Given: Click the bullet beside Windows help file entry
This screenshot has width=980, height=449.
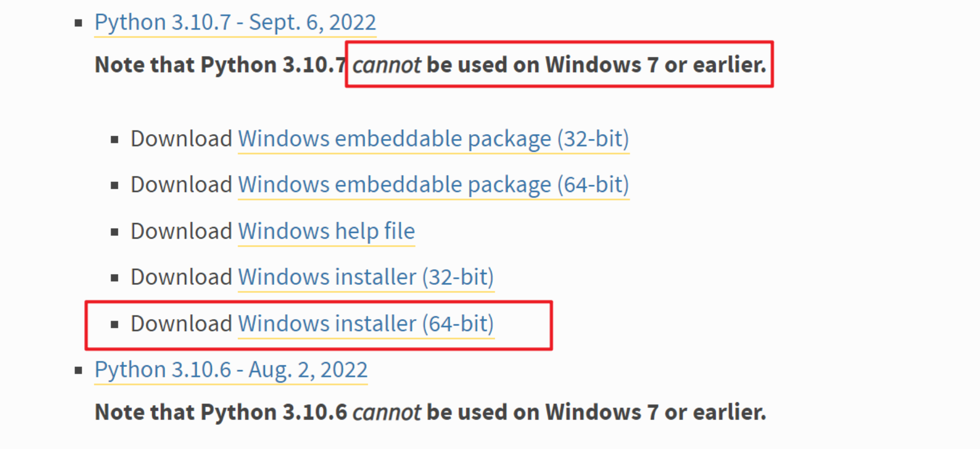Looking at the screenshot, I should pyautogui.click(x=114, y=232).
